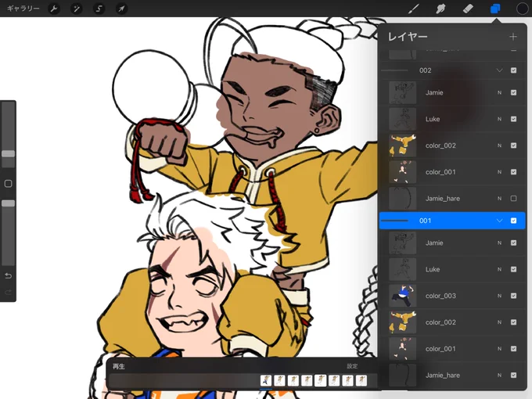The height and width of the screenshot is (399, 532).
Task: Hide Luke layer in group 002
Action: (x=514, y=119)
